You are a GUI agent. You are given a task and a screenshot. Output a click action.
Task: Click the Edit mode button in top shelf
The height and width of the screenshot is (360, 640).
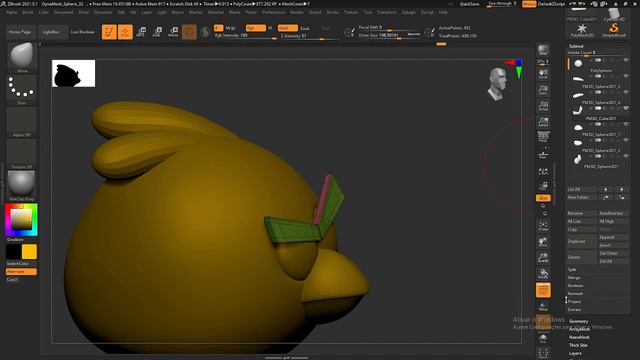[x=109, y=32]
